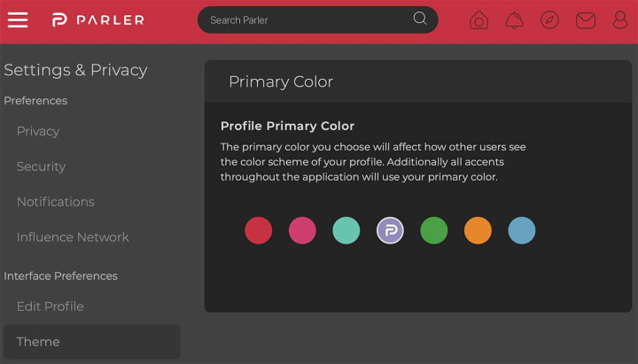The width and height of the screenshot is (638, 364).
Task: Open the discover compass icon
Action: pos(549,20)
